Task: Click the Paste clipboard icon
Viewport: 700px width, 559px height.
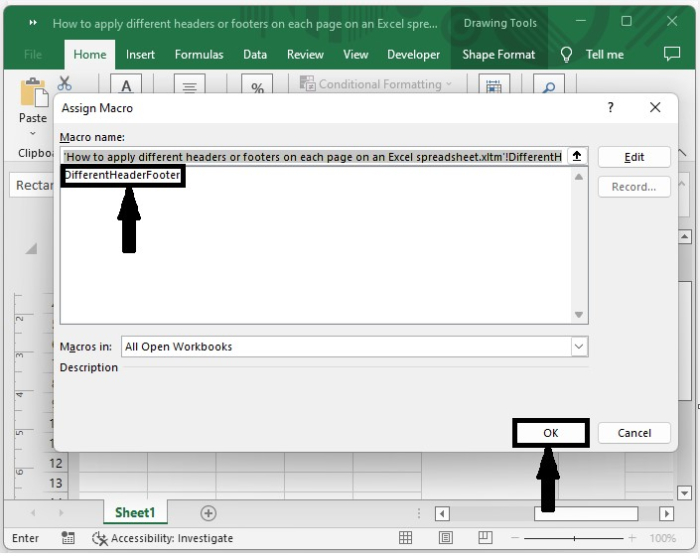Action: click(34, 92)
